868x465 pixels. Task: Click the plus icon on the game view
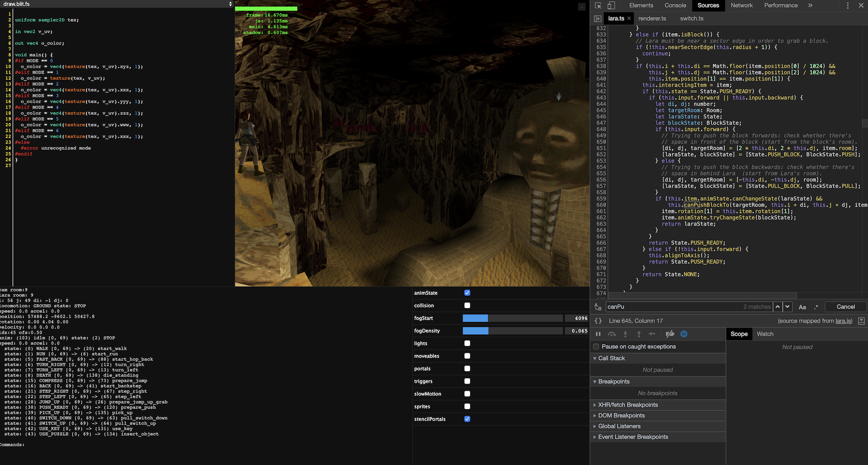pos(581,7)
